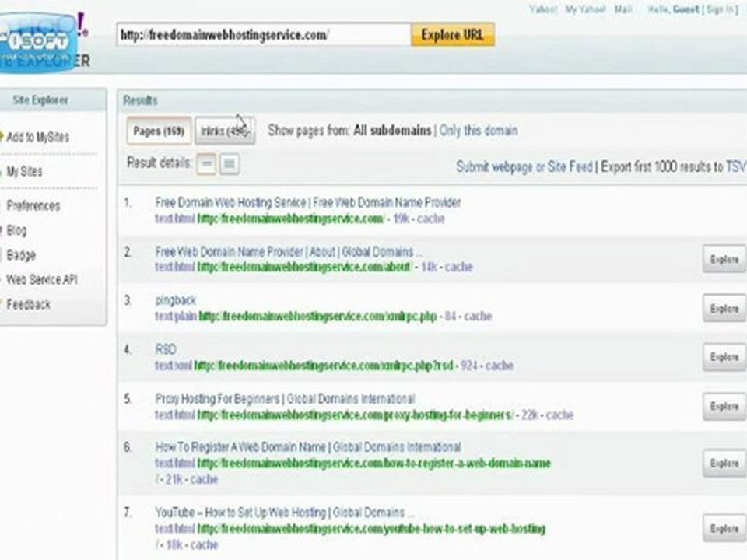Click the Site Explorer sidebar heading

40,100
